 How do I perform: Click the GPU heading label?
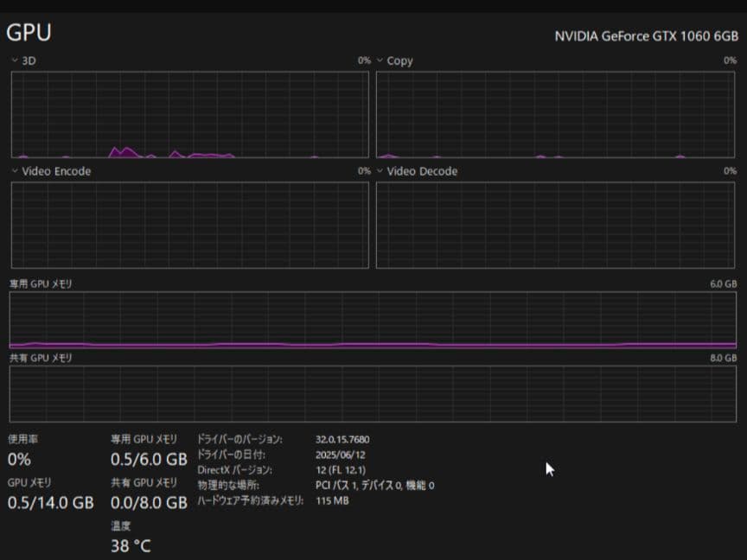pyautogui.click(x=29, y=32)
